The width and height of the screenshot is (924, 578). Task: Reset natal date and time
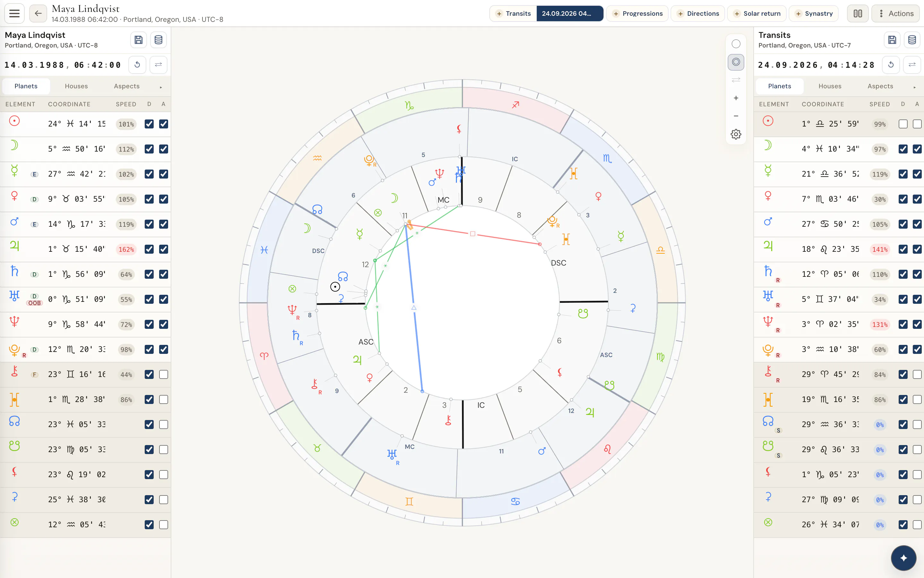click(x=137, y=65)
